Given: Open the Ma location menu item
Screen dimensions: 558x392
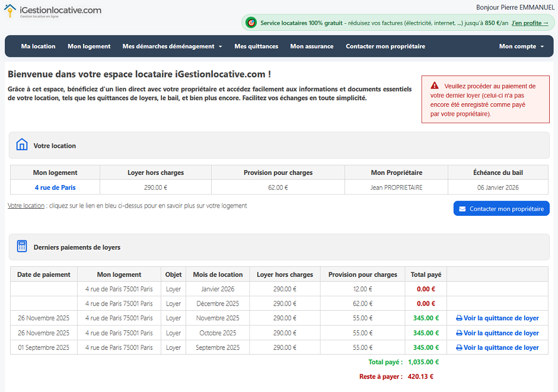Looking at the screenshot, I should click(x=38, y=46).
